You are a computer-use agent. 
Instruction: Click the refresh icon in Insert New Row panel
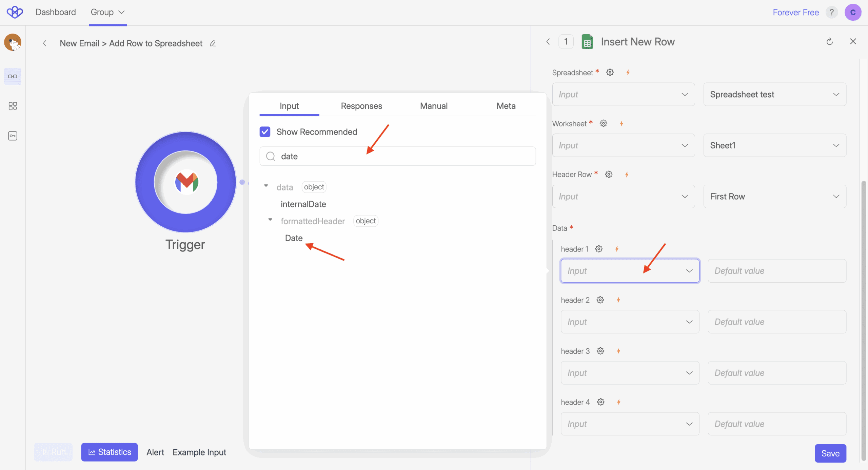click(x=829, y=42)
